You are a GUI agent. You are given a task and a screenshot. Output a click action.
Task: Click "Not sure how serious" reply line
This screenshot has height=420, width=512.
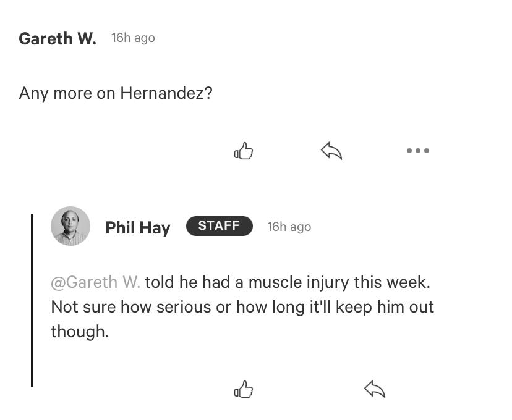coord(131,307)
